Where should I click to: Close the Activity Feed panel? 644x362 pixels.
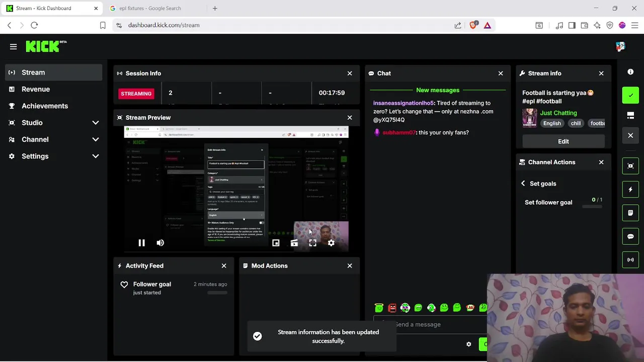224,265
